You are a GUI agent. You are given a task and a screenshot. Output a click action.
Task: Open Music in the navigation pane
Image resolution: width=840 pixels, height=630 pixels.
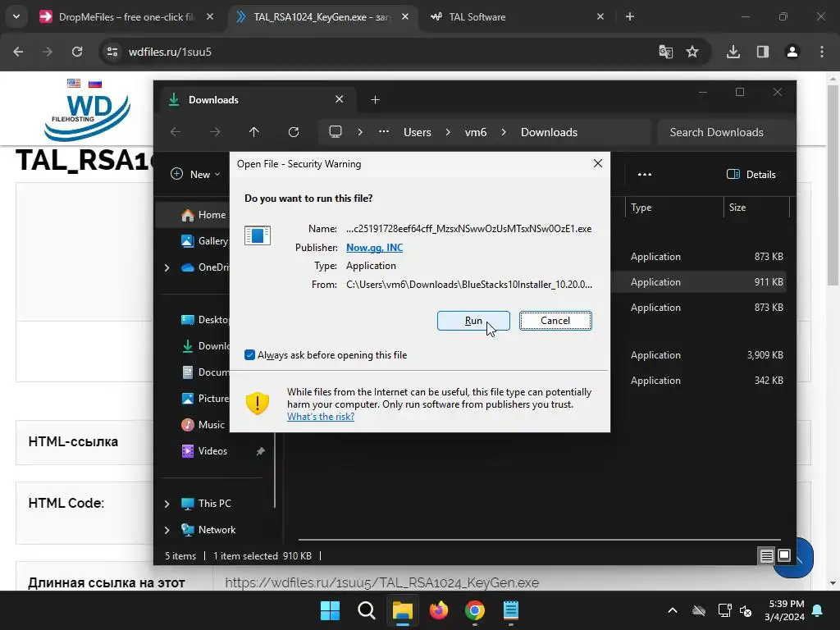(x=203, y=425)
